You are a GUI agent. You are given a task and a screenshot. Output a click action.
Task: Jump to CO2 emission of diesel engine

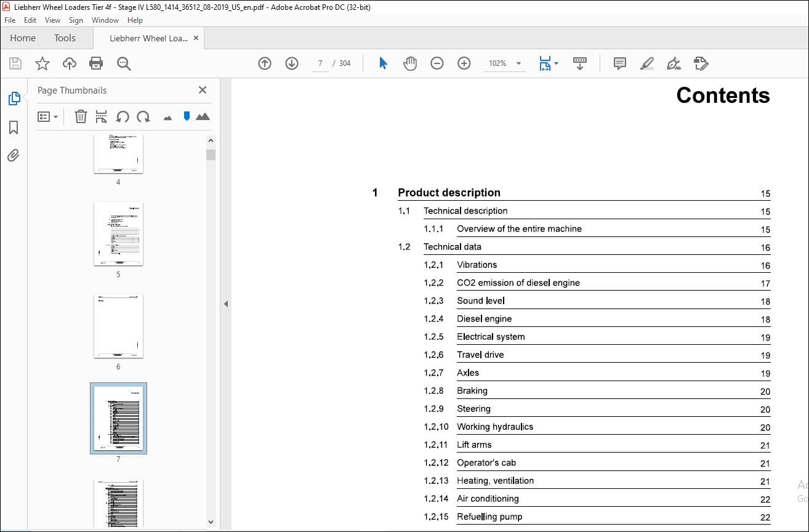[518, 283]
